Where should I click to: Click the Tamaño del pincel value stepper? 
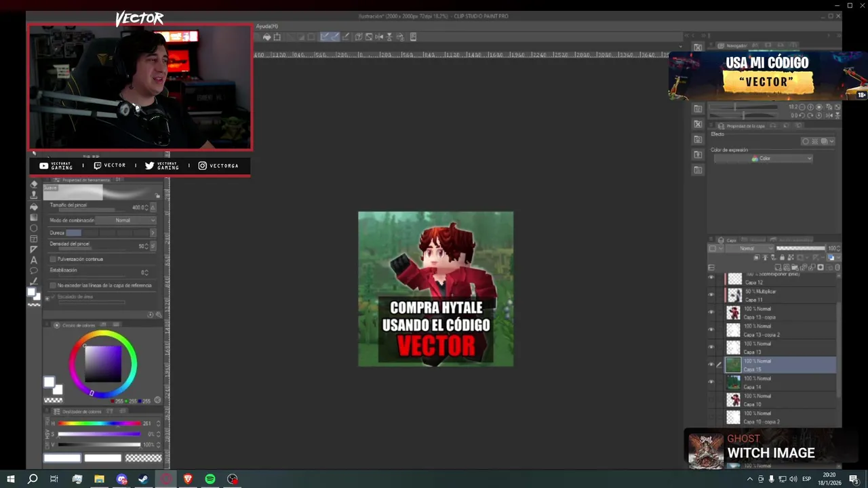click(x=146, y=207)
